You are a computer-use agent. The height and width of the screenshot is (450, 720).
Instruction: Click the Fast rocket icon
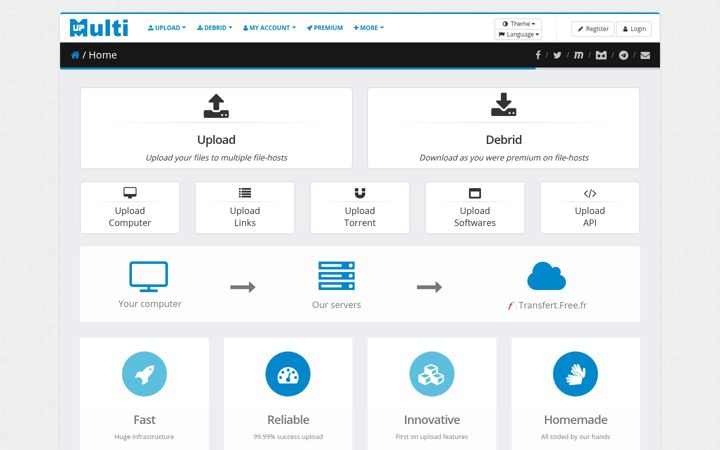tap(145, 374)
